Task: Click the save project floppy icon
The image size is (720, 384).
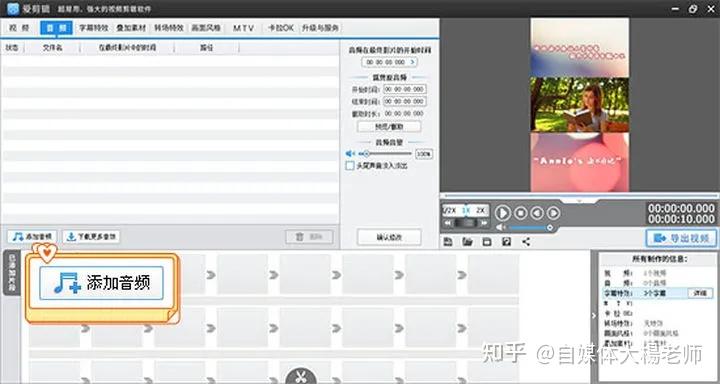Action: (448, 242)
